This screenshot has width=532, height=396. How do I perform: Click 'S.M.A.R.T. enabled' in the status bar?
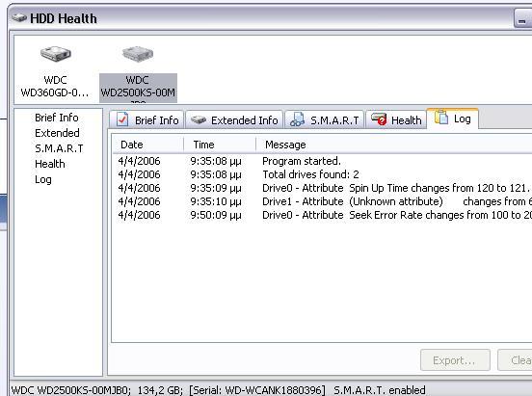pyautogui.click(x=380, y=390)
